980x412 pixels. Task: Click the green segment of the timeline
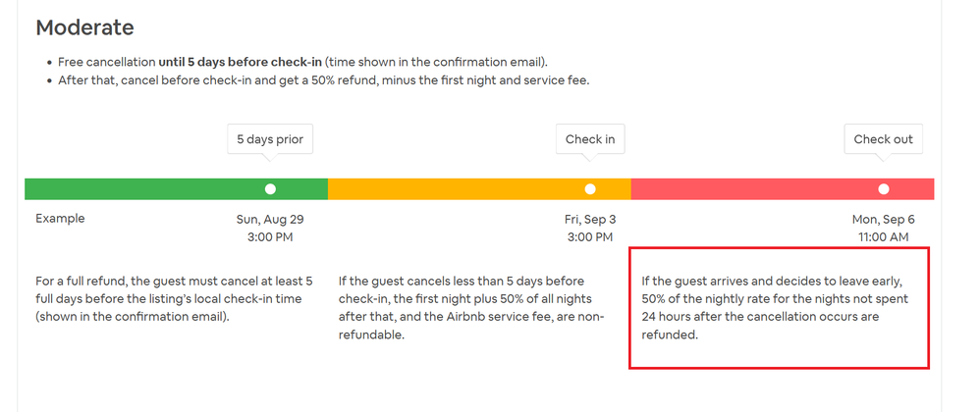[x=147, y=189]
